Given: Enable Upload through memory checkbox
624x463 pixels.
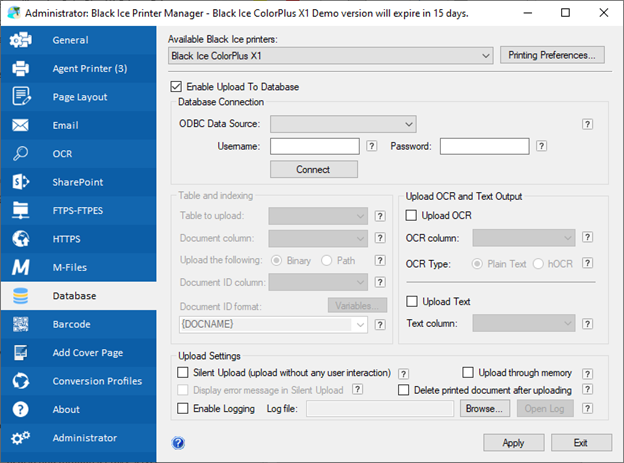Looking at the screenshot, I should [468, 373].
